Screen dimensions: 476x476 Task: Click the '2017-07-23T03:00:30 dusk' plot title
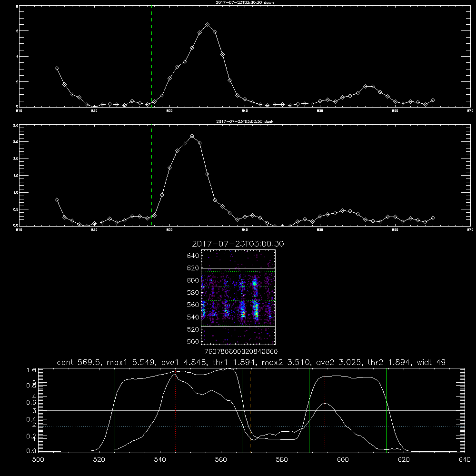[245, 121]
